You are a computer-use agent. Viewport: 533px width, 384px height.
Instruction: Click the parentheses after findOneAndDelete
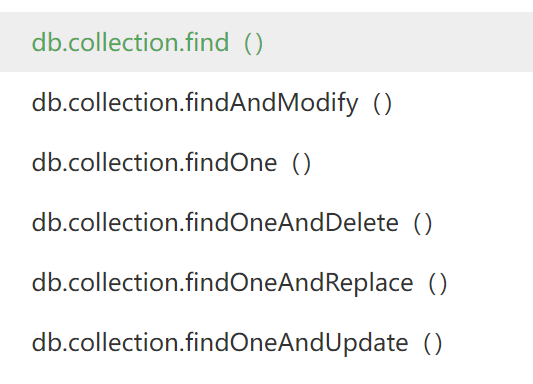point(423,224)
